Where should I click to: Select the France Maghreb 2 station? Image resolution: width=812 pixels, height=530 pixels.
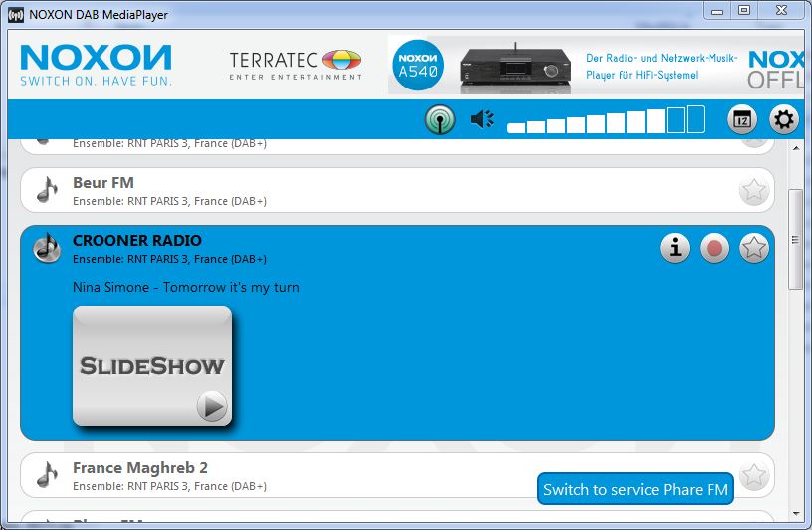[x=397, y=475]
